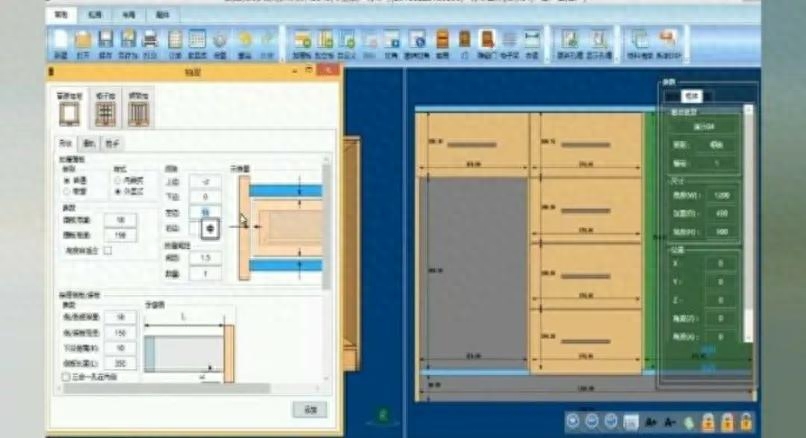
Task: Tick the checkbox below the panel width field
Action: coord(107,250)
